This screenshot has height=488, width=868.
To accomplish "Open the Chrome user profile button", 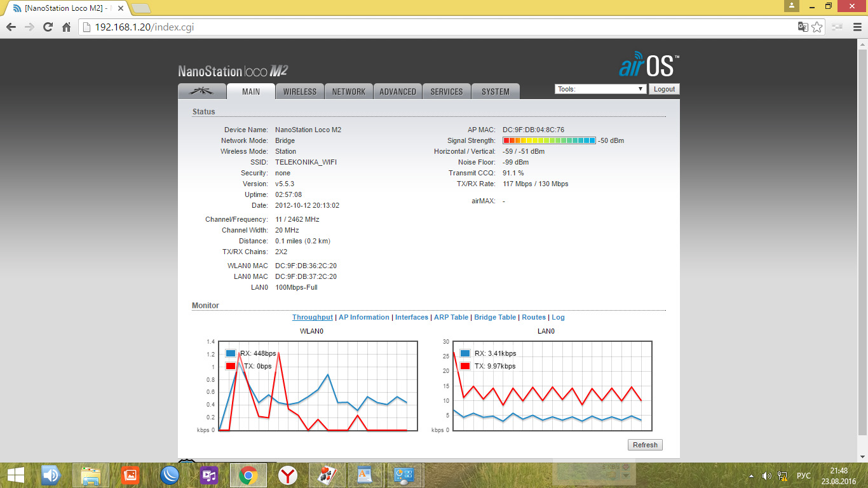I will [791, 6].
